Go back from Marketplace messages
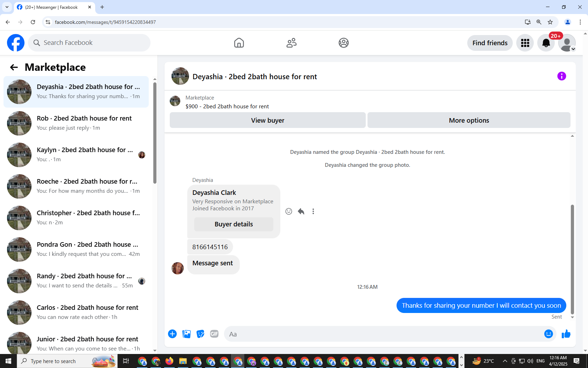 [x=14, y=67]
